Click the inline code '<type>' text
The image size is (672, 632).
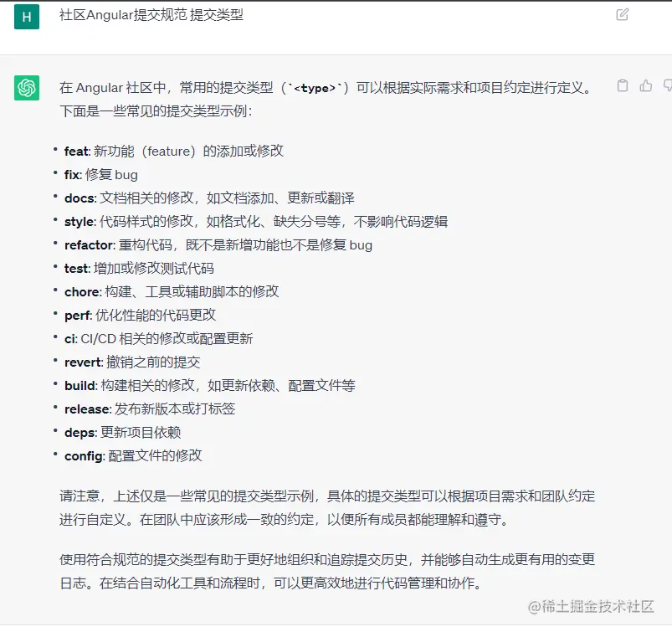pos(315,89)
